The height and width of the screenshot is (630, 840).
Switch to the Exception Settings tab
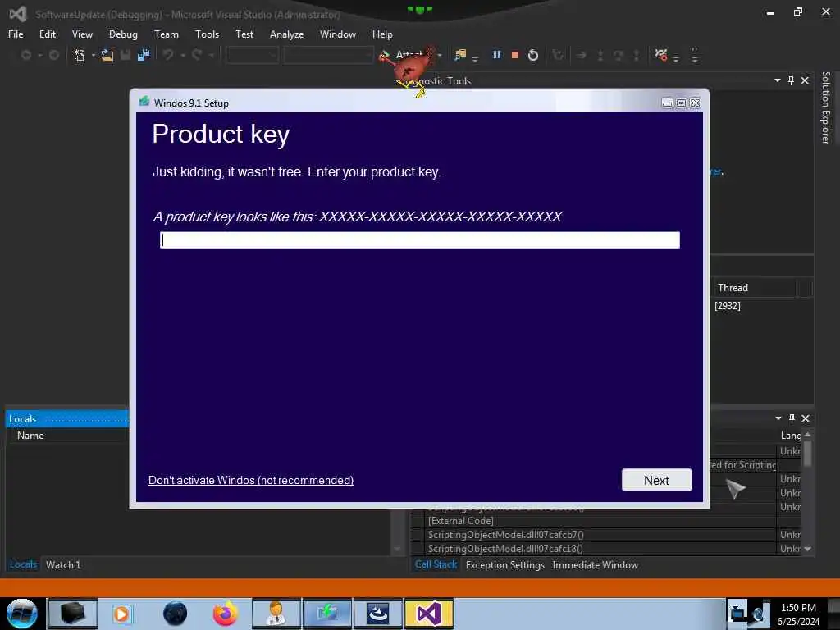[505, 564]
